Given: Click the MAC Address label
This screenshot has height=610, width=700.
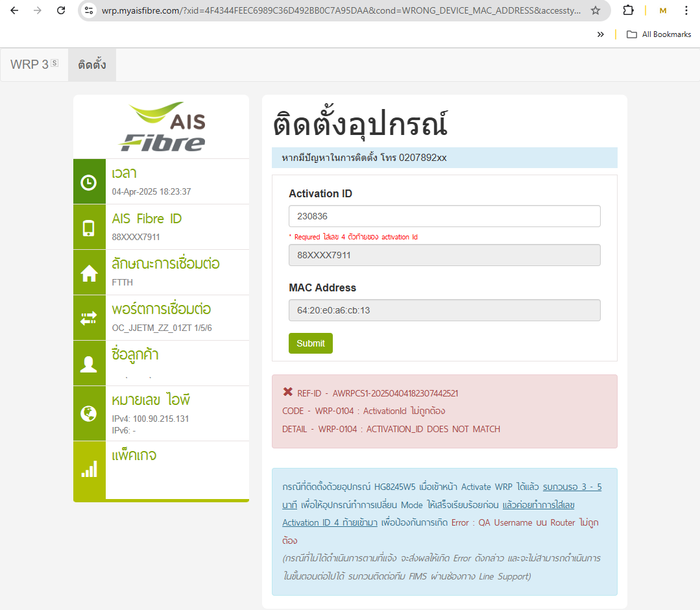Looking at the screenshot, I should (322, 288).
